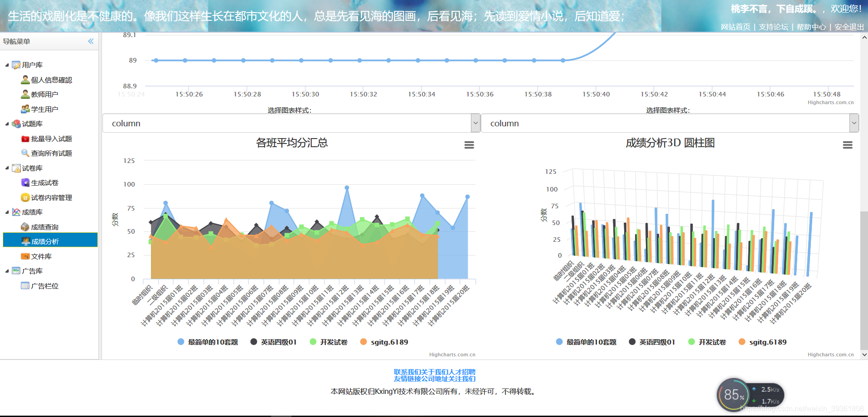This screenshot has height=417, width=868.
Task: Click the 批量导入试题 import icon
Action: coord(25,139)
